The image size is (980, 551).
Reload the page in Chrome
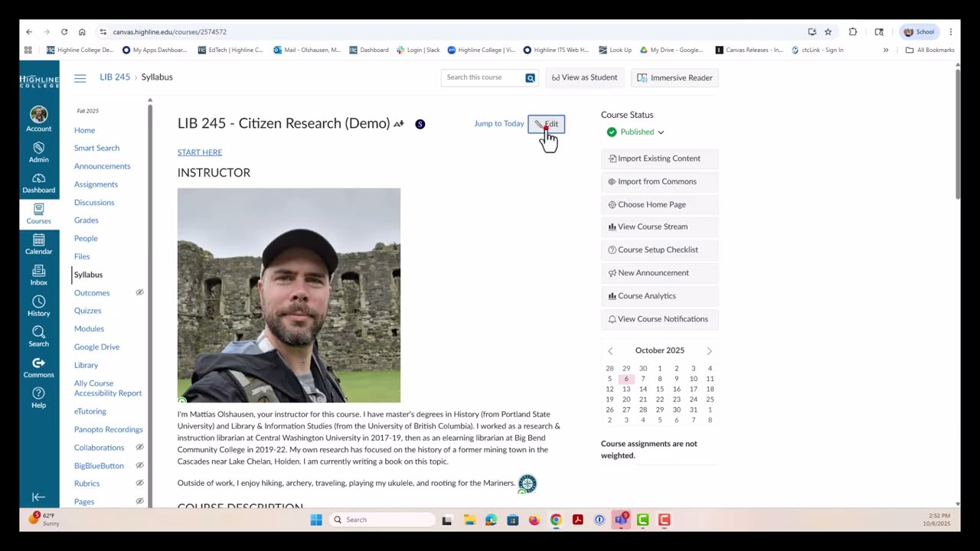pos(64,32)
